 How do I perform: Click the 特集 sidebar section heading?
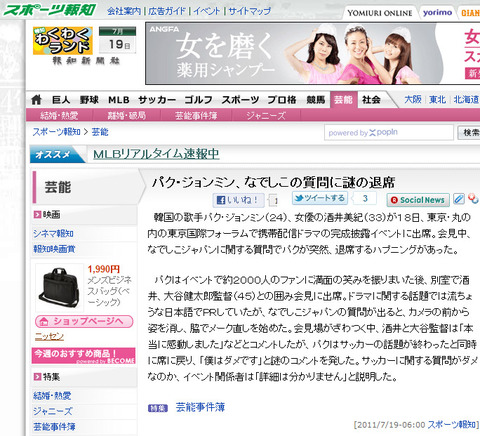(x=51, y=377)
